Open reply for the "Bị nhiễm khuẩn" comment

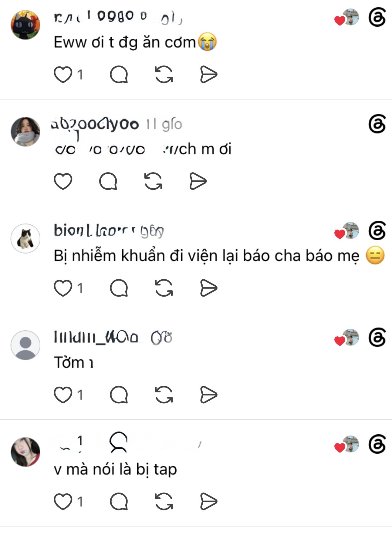point(119,288)
